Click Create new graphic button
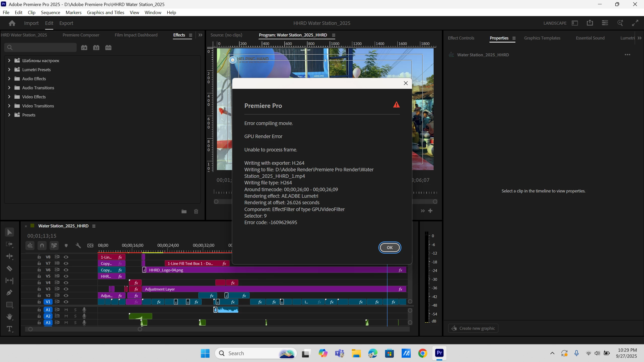Screen dimensions: 644x362 coord(473,328)
